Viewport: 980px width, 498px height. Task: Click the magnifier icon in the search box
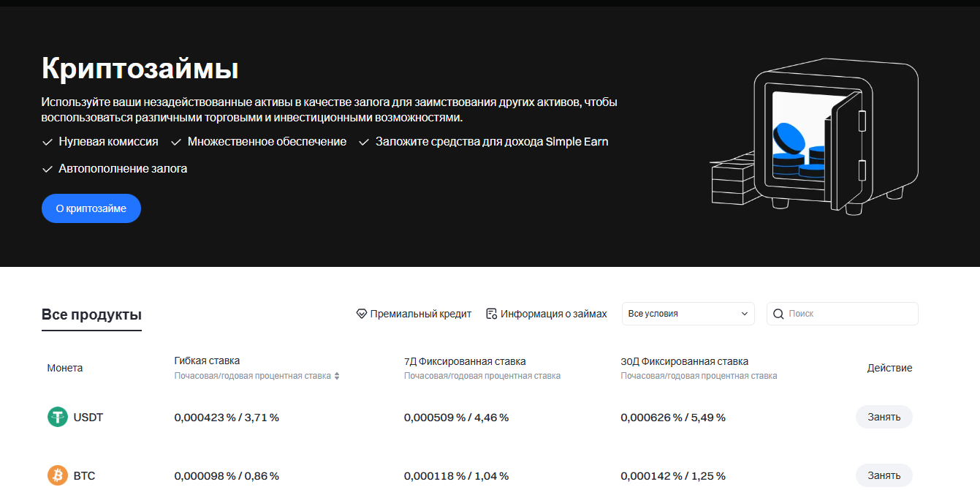pos(778,313)
